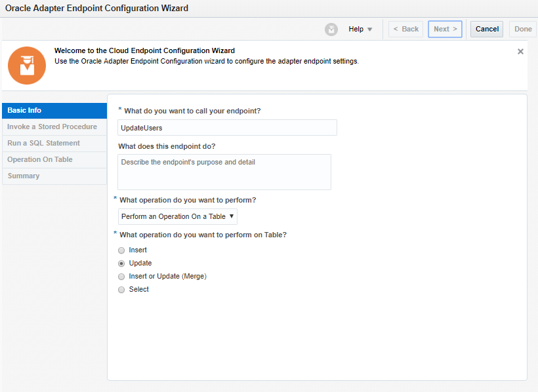Image resolution: width=538 pixels, height=392 pixels.
Task: Click the orange adapter wizard icon
Action: 27,66
